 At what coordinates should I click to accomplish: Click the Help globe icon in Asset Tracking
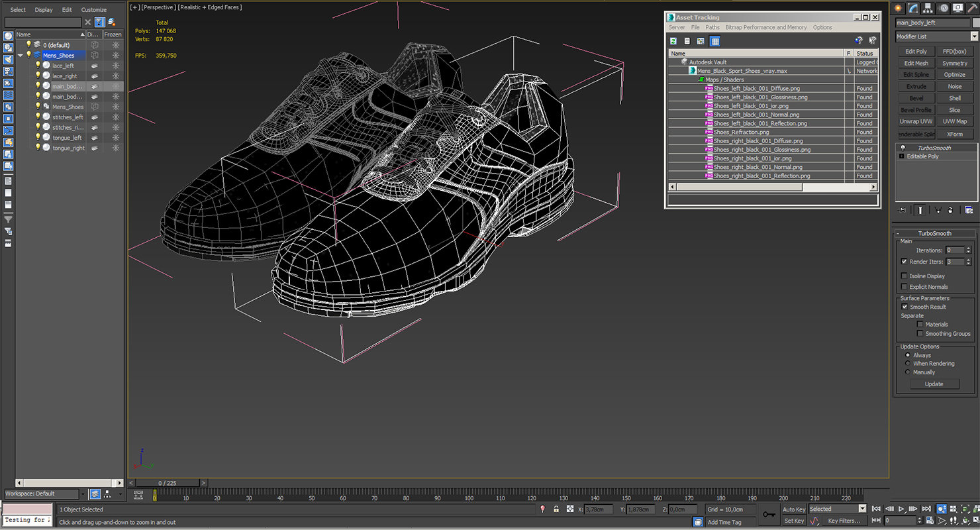(x=859, y=41)
